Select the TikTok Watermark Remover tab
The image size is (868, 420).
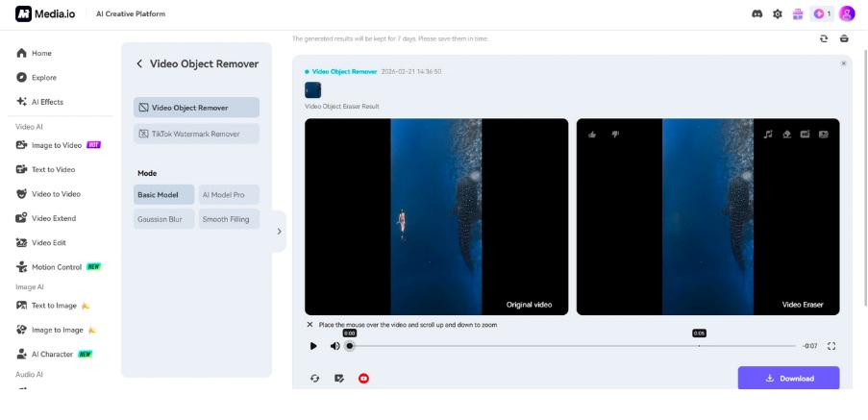pyautogui.click(x=196, y=134)
